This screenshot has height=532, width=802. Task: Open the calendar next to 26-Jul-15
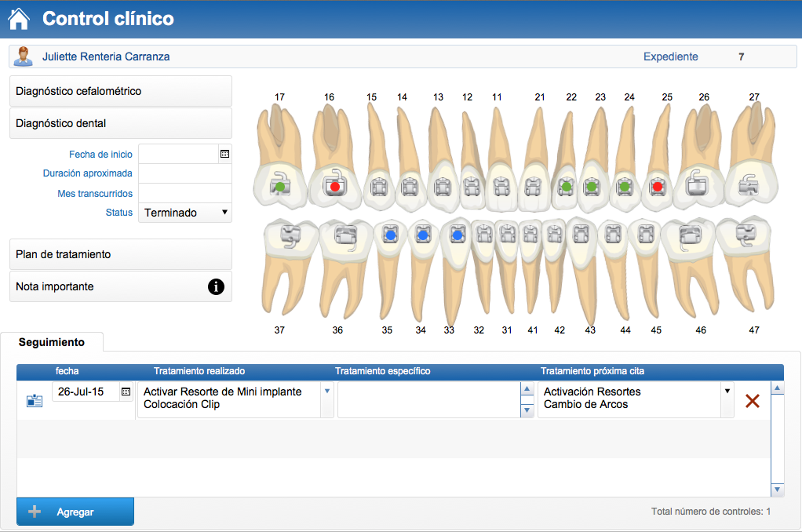(126, 392)
